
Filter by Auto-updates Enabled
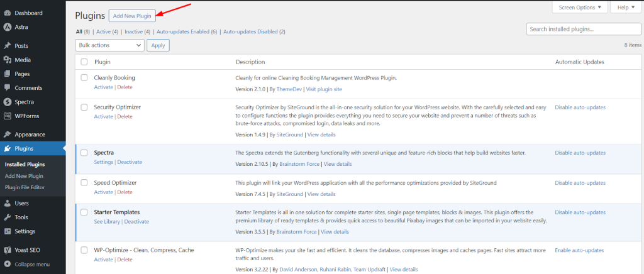(x=183, y=31)
